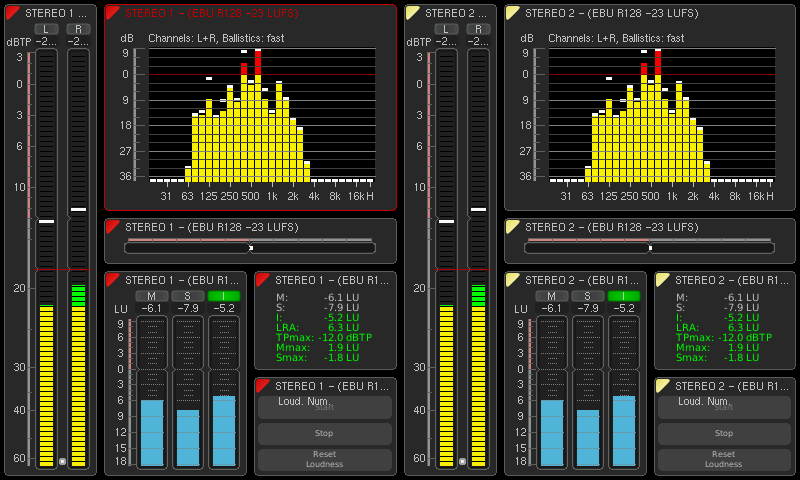The height and width of the screenshot is (480, 800).
Task: Click red flag on STEREO 1 Loud. Num. control panel
Action: tap(262, 386)
